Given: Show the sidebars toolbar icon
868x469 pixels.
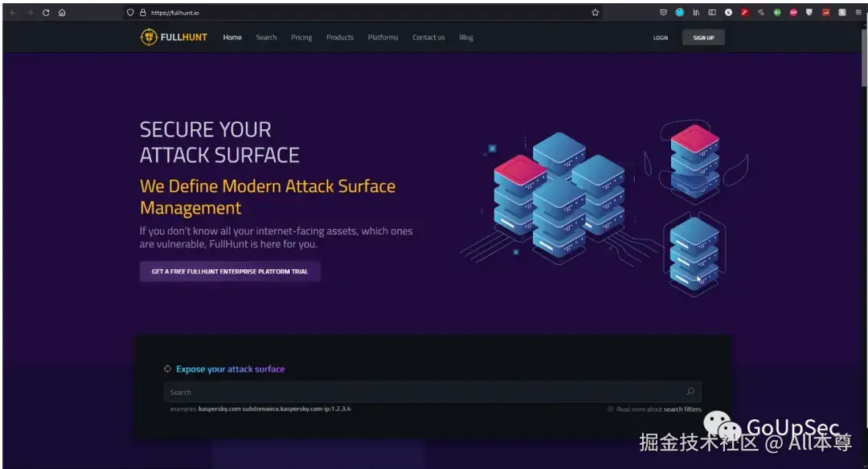Looking at the screenshot, I should 712,12.
